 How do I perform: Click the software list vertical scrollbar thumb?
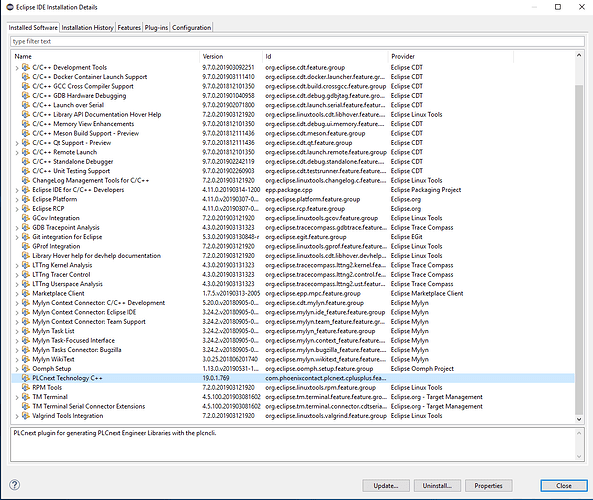tap(579, 250)
